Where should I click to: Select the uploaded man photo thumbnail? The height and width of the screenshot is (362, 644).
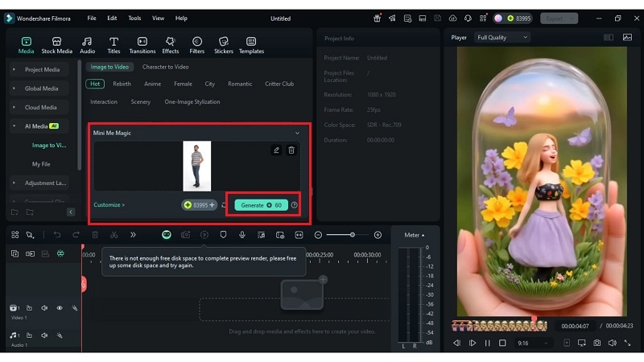196,166
